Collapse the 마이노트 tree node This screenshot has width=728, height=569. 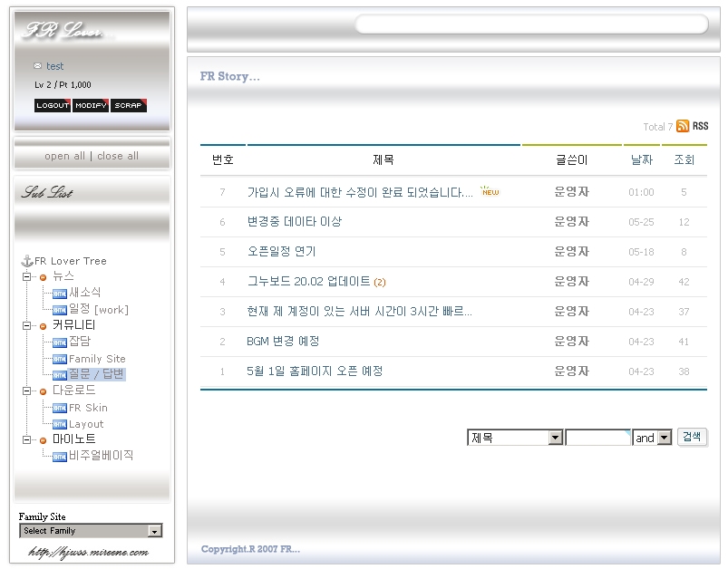click(x=27, y=439)
